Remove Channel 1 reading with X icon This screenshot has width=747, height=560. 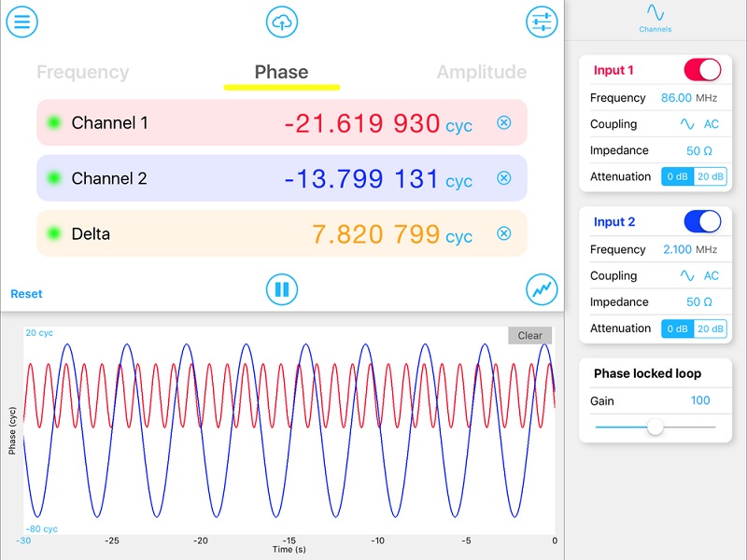[504, 122]
